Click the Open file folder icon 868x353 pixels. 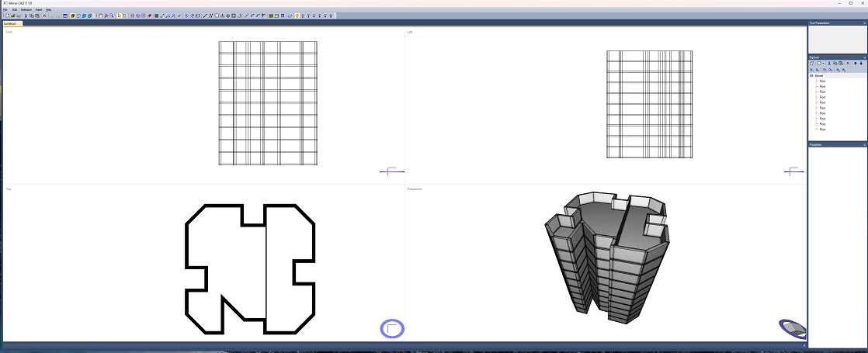[x=13, y=16]
